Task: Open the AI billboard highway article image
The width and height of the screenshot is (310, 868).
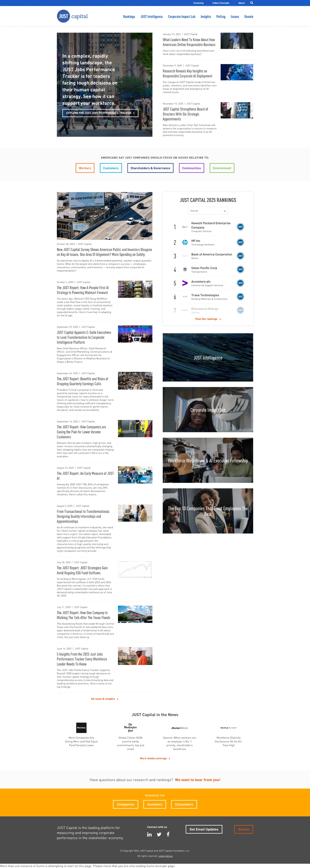Action: pyautogui.click(x=105, y=216)
